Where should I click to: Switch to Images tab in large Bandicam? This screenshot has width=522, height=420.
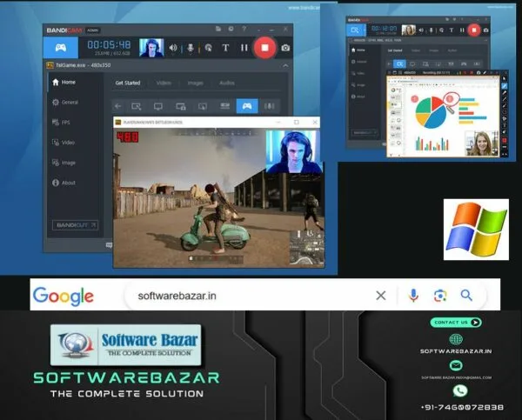click(196, 83)
